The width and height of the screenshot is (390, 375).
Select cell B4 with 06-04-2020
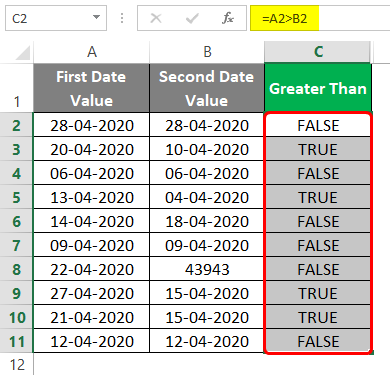coord(207,173)
